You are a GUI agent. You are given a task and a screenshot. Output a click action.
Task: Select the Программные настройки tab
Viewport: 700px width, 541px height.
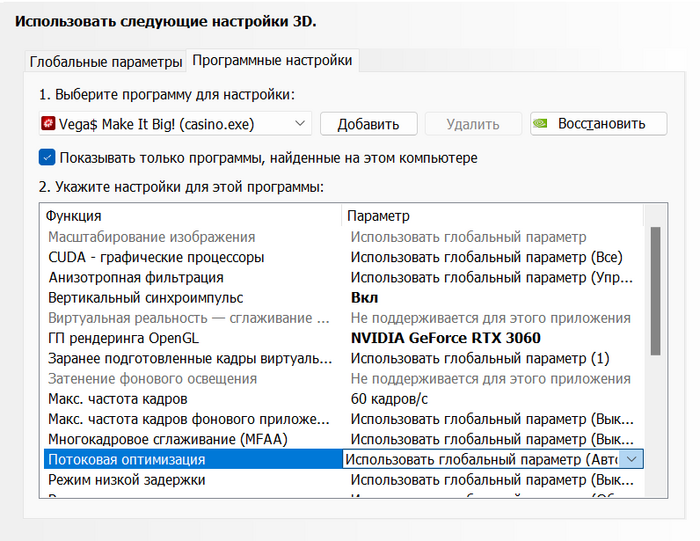click(x=272, y=61)
